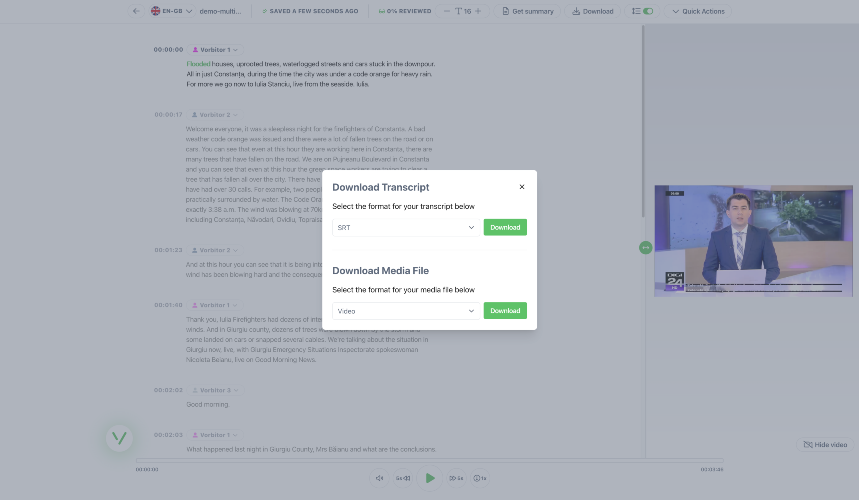The image size is (859, 500).
Task: Click the SAVED A FEW SECONDS AGO status
Action: coord(310,11)
